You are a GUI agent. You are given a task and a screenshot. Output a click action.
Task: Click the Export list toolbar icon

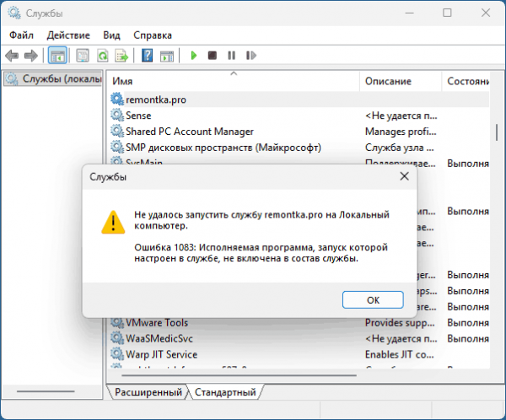(121, 56)
